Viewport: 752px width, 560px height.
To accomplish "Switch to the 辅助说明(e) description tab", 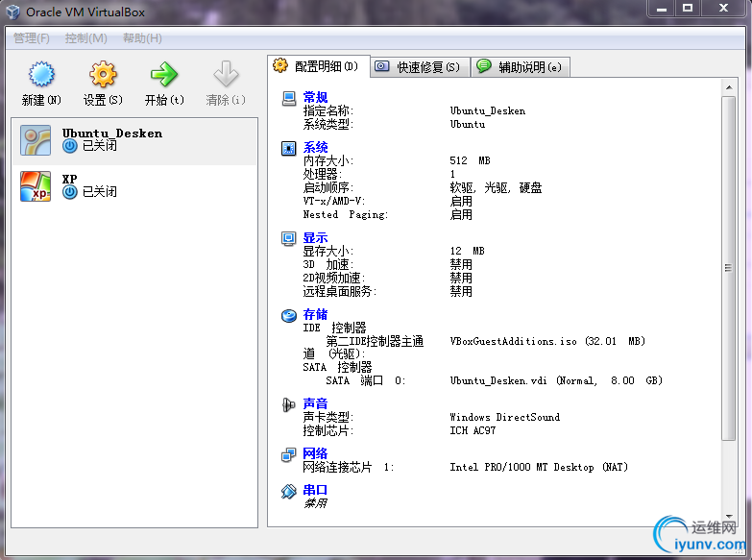I will pos(522,66).
